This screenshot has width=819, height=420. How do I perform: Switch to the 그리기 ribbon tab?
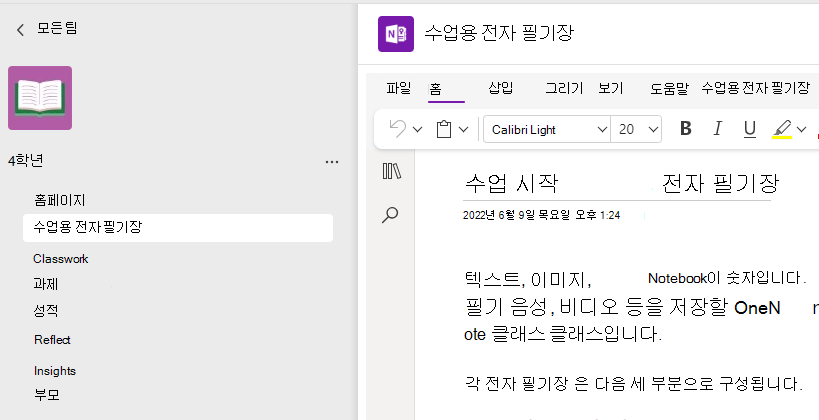pos(564,88)
